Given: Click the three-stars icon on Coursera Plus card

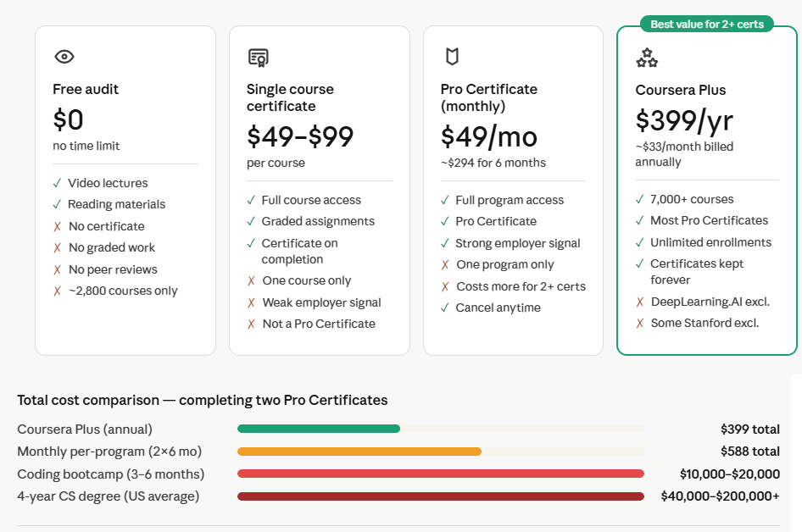Looking at the screenshot, I should pyautogui.click(x=647, y=58).
